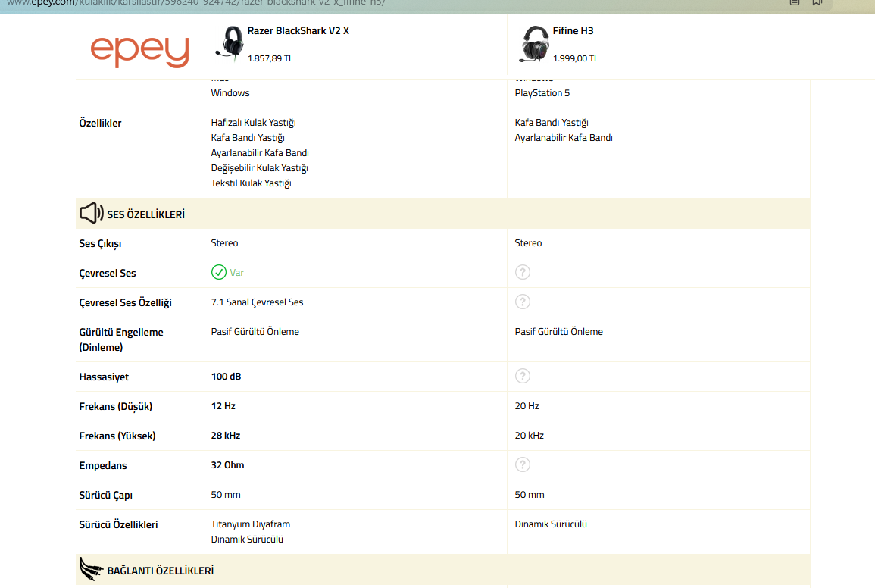
Task: Click the Özellikler row label
Action: click(x=100, y=123)
